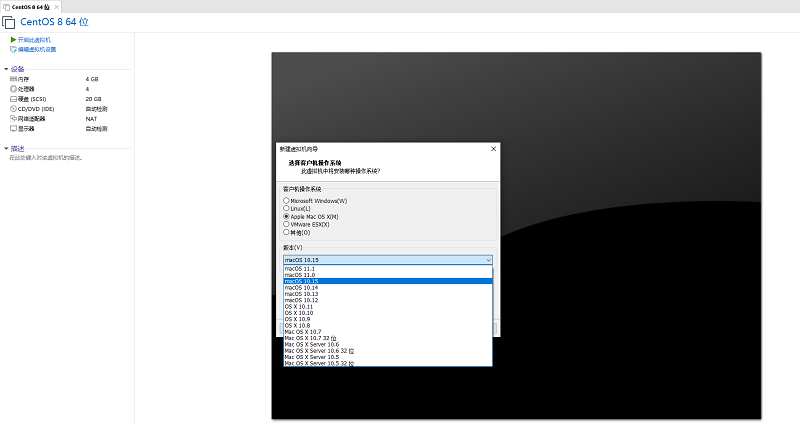
Task: Collapse the 描述 section
Action: click(6, 148)
